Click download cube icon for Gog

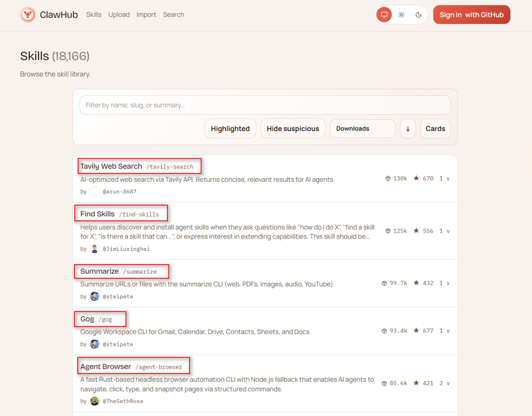click(x=384, y=331)
